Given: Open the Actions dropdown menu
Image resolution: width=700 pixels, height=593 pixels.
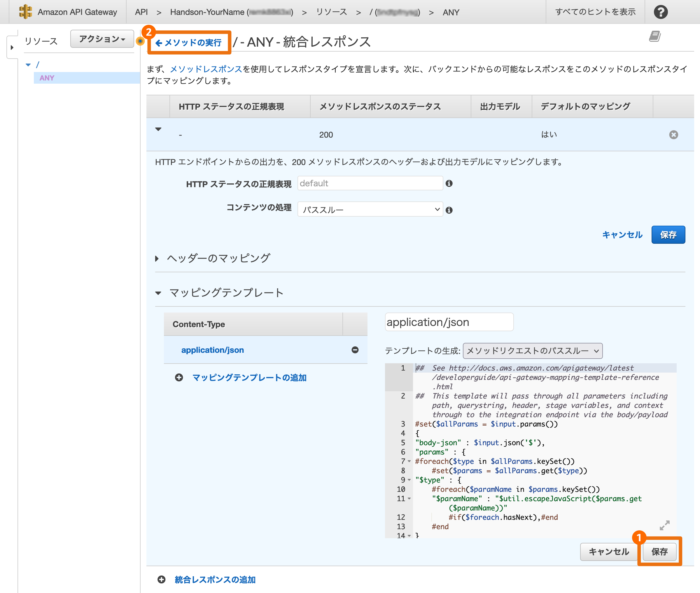Looking at the screenshot, I should coord(102,39).
